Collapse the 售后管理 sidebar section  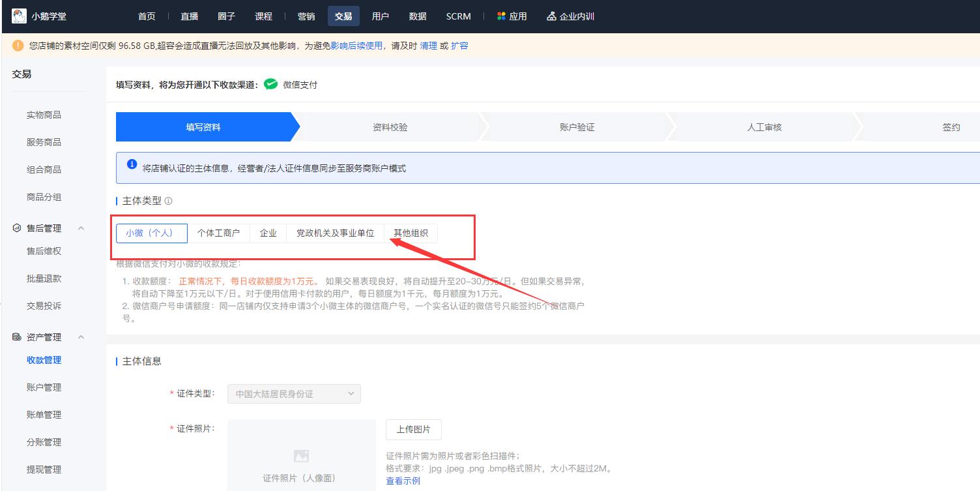81,228
